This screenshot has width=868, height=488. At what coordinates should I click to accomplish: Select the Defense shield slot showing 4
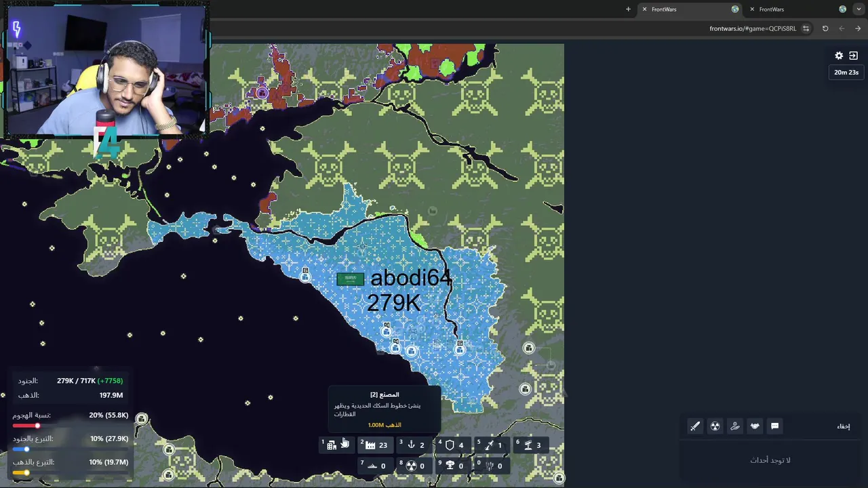pos(454,445)
